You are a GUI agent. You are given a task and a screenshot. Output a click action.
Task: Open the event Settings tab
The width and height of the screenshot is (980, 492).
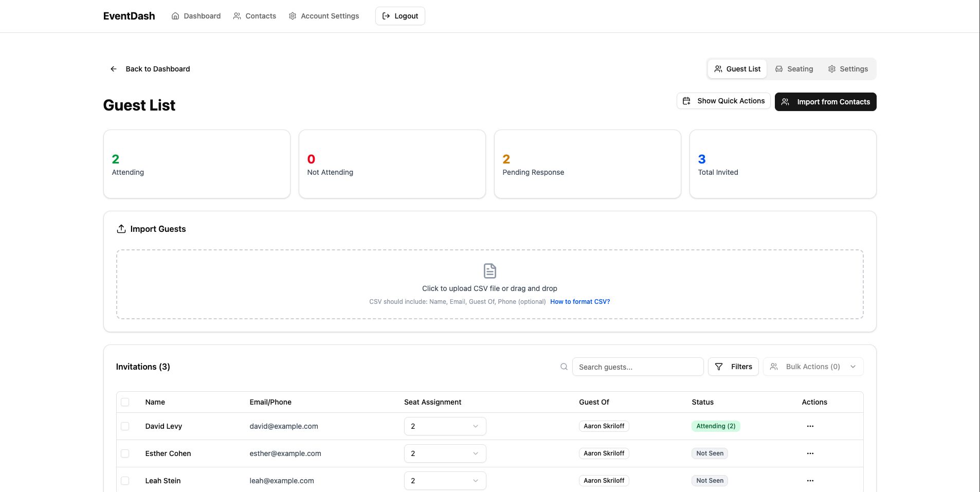click(x=848, y=69)
